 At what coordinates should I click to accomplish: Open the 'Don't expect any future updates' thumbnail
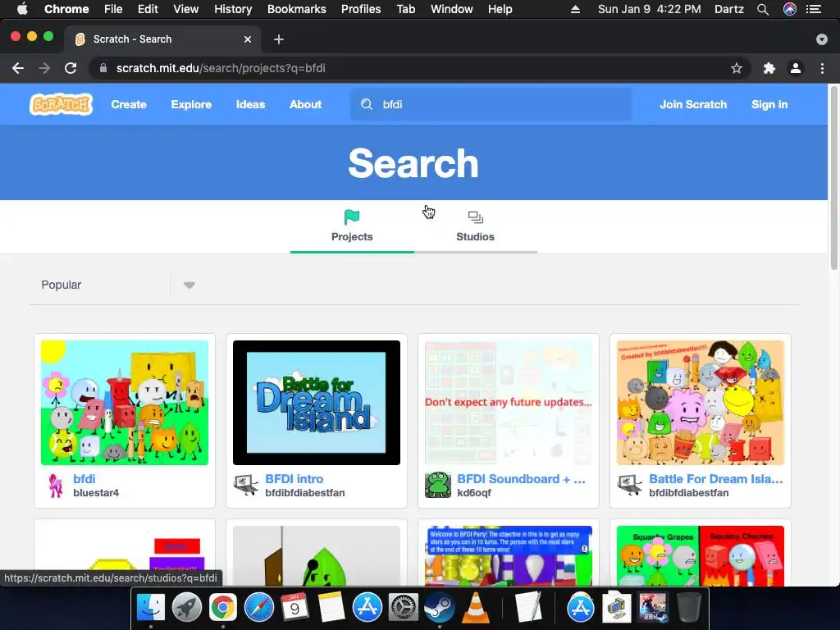tap(509, 403)
